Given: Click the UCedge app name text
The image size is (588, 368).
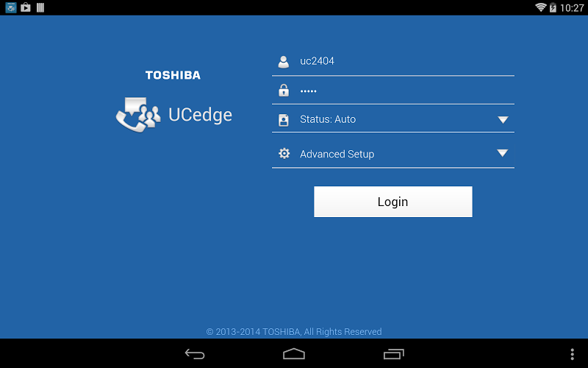Looking at the screenshot, I should (200, 115).
